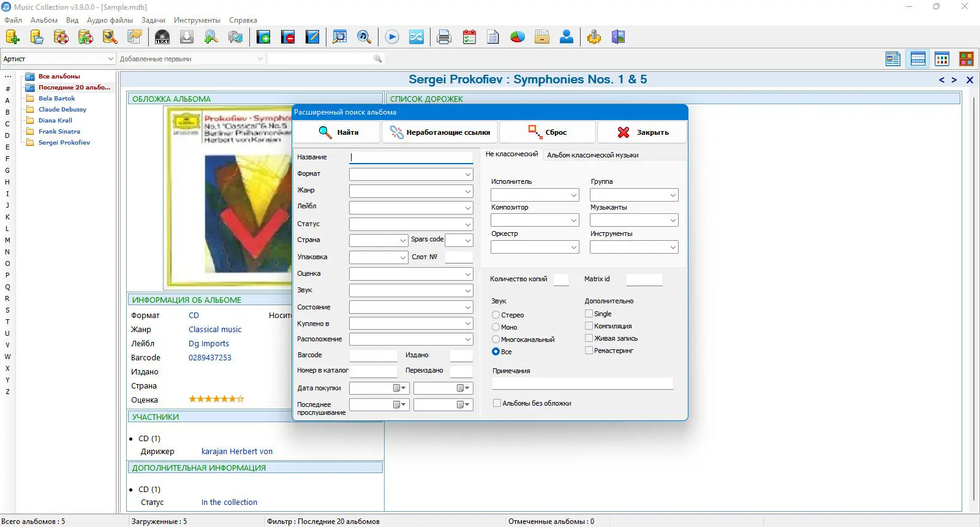The height and width of the screenshot is (527, 980).
Task: Open the Жанр dropdown in search dialog
Action: (x=411, y=191)
